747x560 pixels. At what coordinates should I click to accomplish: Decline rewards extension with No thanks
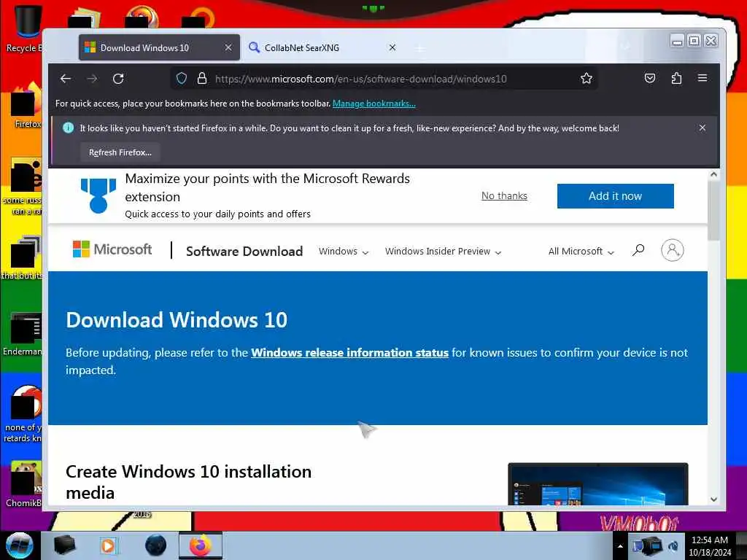tap(504, 195)
